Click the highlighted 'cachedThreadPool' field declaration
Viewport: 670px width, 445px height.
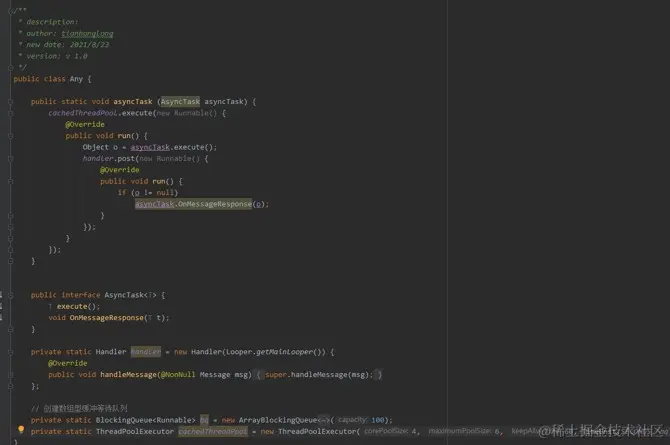[x=213, y=431]
